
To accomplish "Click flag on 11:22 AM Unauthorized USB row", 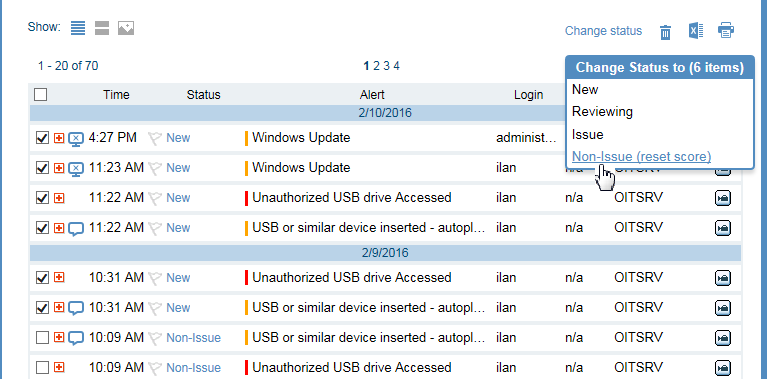I will [155, 199].
